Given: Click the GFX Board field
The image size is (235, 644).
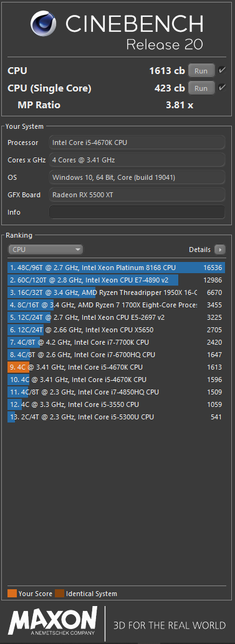Looking at the screenshot, I should tap(137, 195).
